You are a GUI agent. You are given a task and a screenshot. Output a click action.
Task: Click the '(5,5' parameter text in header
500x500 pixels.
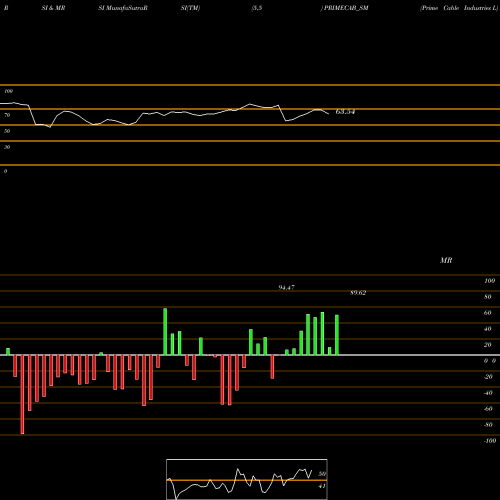point(257,8)
